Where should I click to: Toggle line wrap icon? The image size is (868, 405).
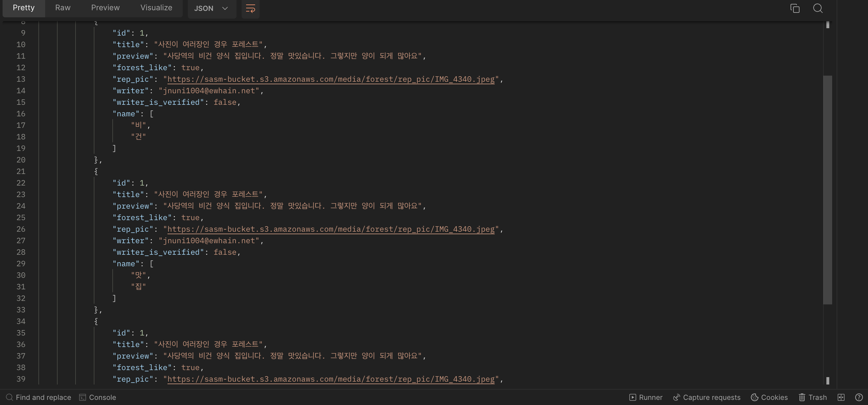(250, 9)
